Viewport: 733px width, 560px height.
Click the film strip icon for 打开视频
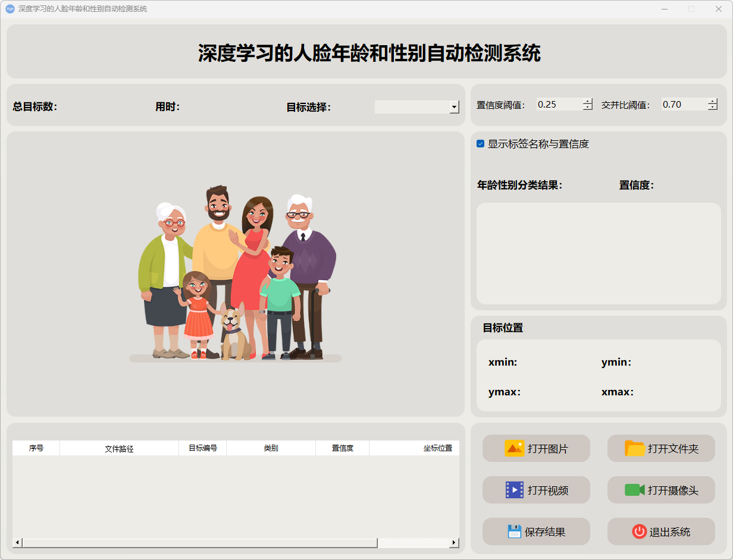tap(514, 490)
